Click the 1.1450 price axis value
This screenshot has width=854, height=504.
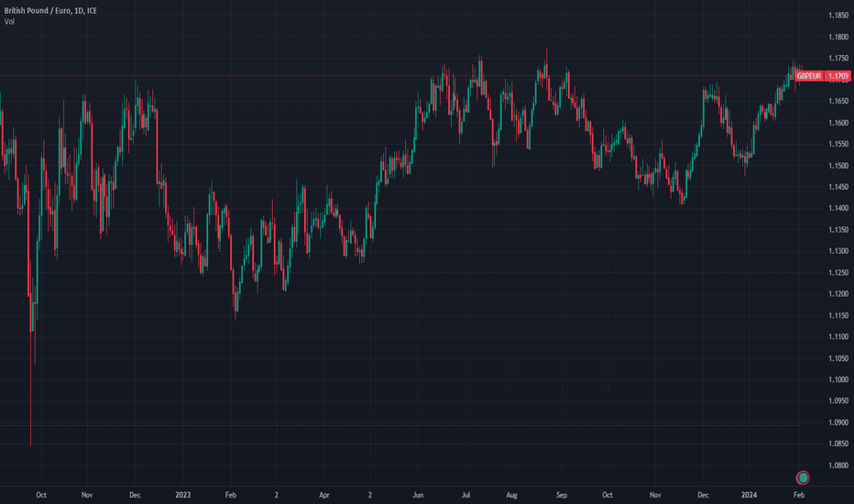point(838,187)
